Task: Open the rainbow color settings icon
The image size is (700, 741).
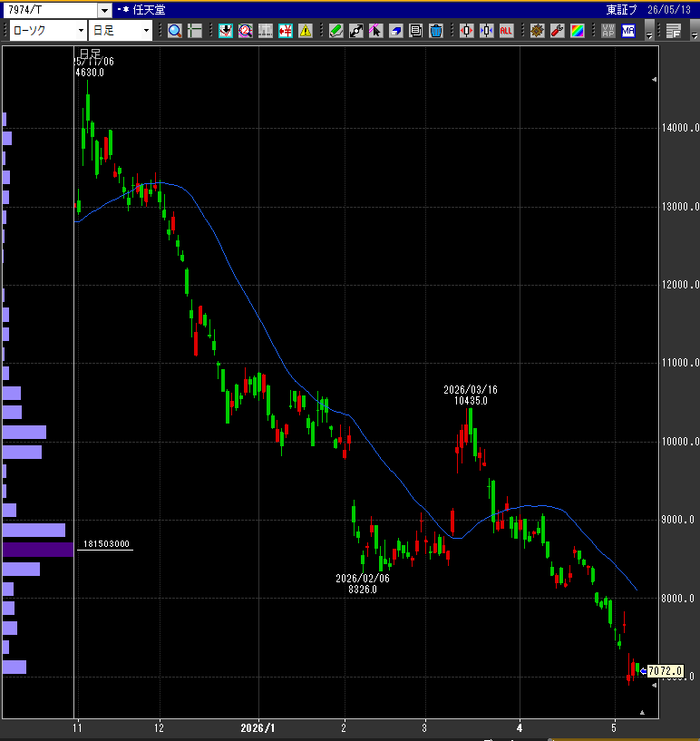Action: (x=578, y=31)
